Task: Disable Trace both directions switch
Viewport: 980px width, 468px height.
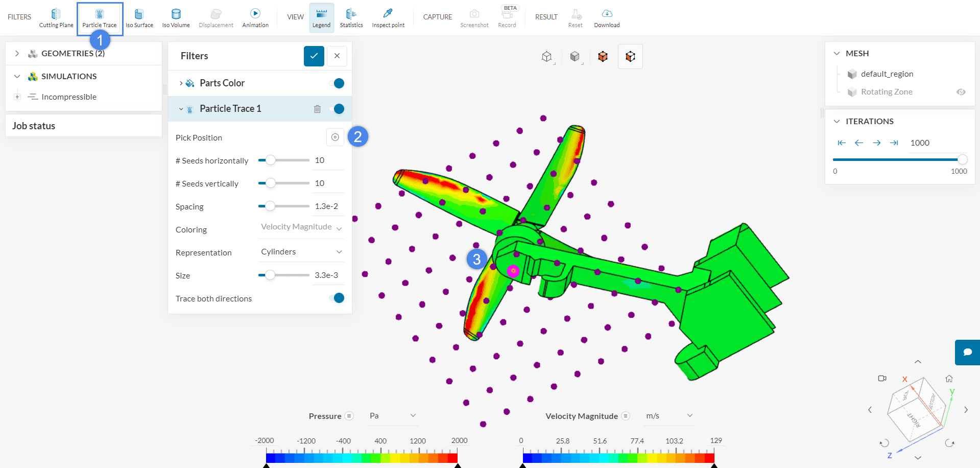Action: pos(338,298)
